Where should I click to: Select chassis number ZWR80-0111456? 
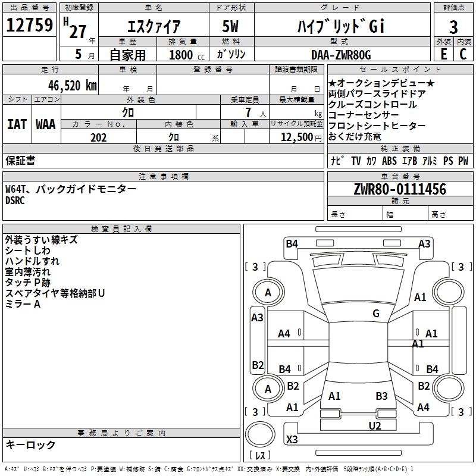(400, 189)
